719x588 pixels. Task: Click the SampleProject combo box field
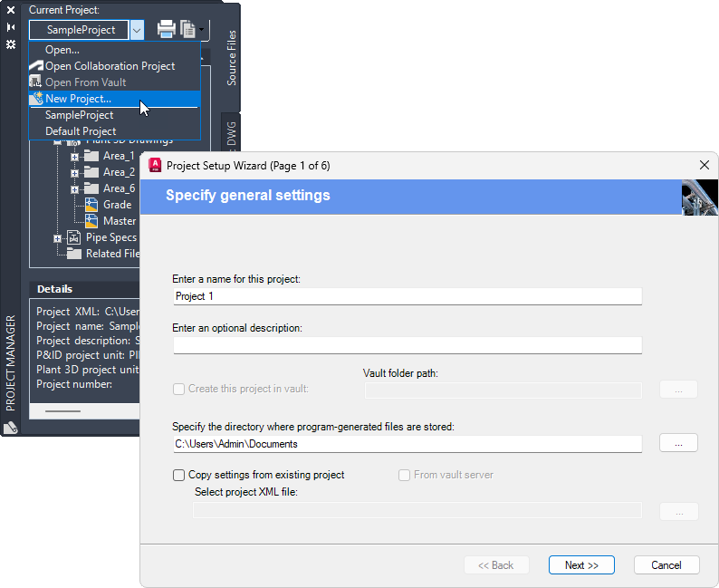[79, 30]
